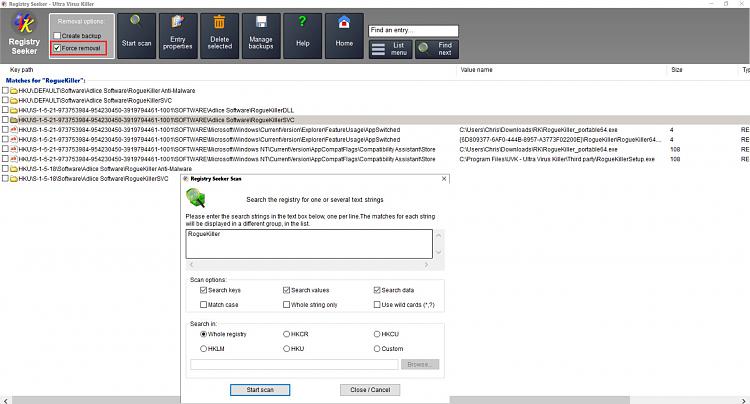Click the Close / Cancel button
Screen dimensions: 750x404
pos(370,390)
